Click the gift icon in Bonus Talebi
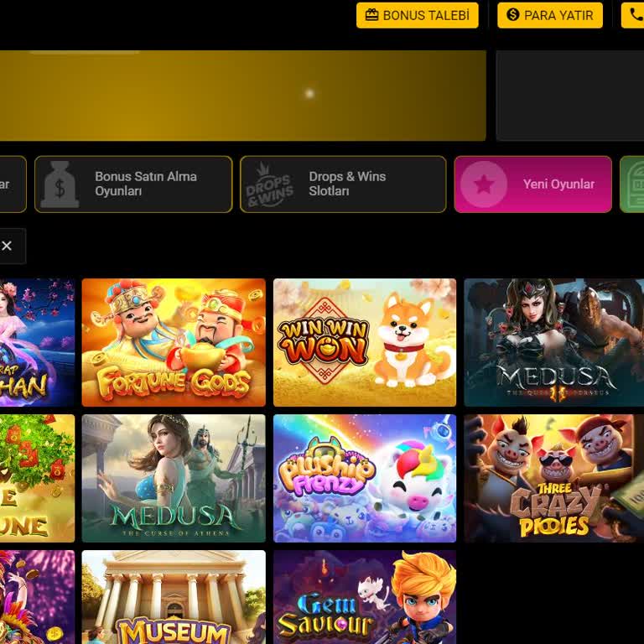 pos(371,15)
